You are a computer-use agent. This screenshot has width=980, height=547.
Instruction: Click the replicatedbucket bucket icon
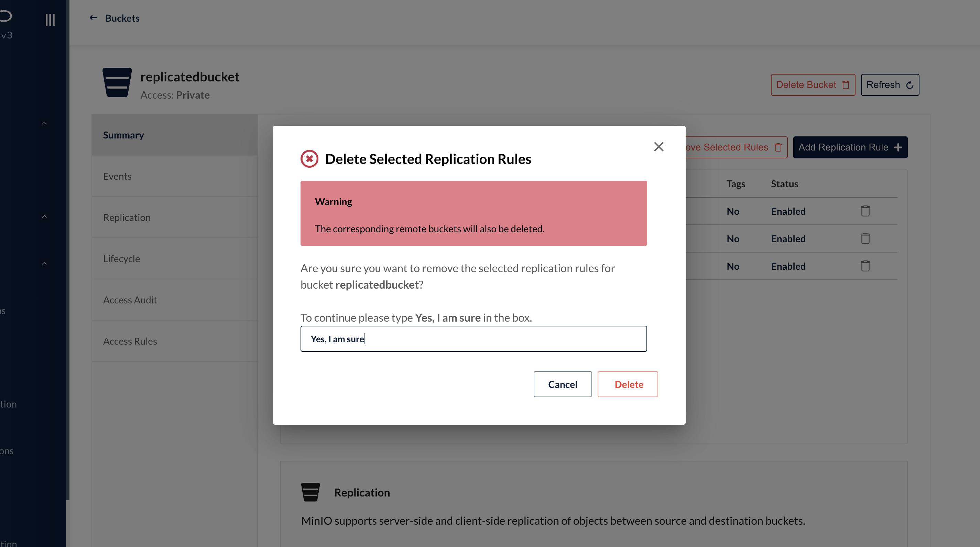click(x=117, y=82)
